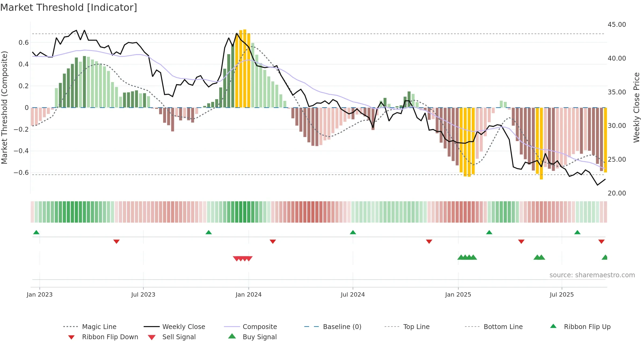Click the buy signal pair near May 2025

pos(539,257)
